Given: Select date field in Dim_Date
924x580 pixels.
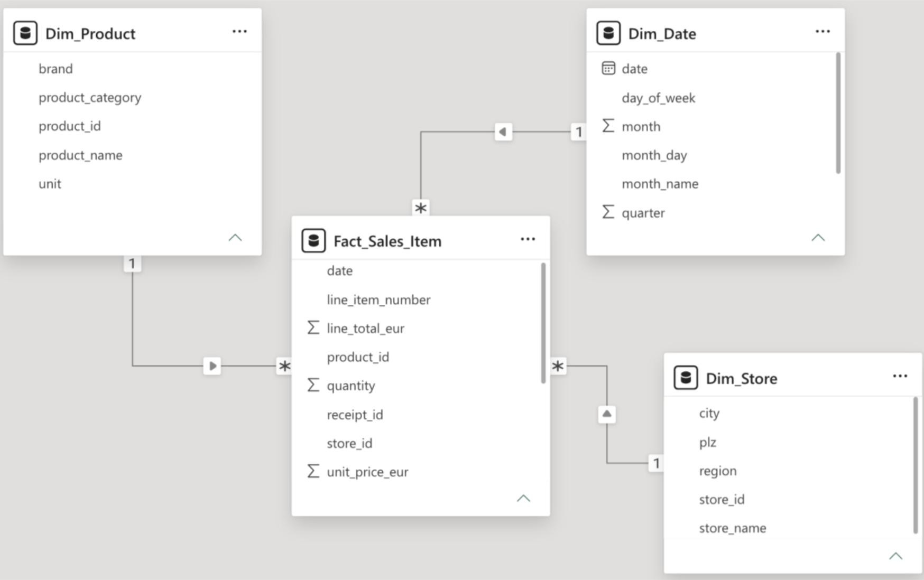Looking at the screenshot, I should 634,69.
